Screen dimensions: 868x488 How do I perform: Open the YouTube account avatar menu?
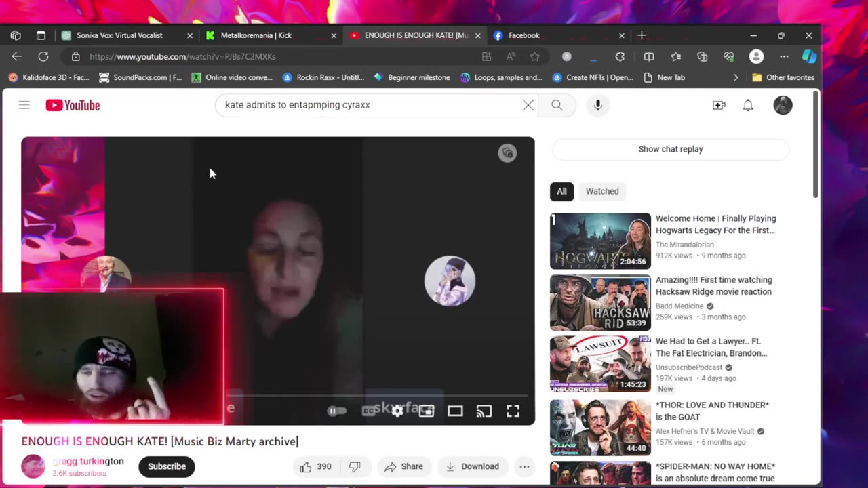(783, 105)
